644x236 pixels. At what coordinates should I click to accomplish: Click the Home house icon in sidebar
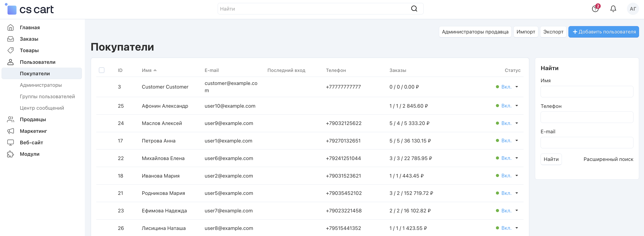11,28
